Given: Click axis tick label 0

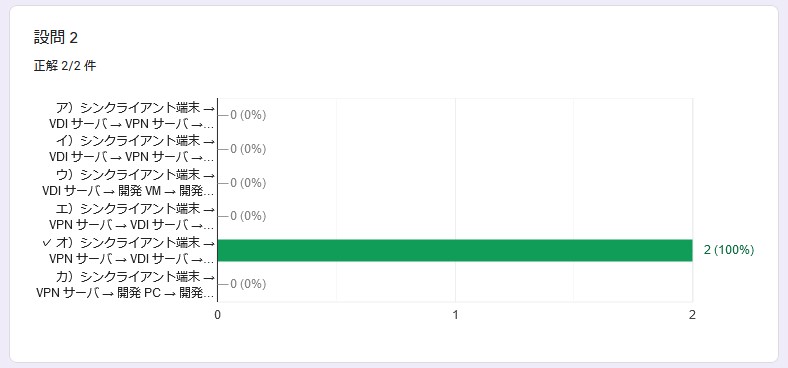Looking at the screenshot, I should click(x=218, y=315).
